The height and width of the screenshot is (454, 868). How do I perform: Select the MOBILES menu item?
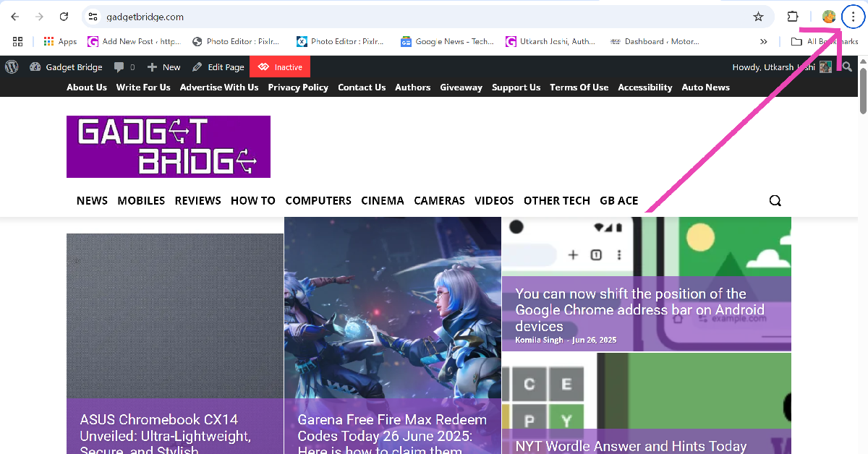coord(141,200)
